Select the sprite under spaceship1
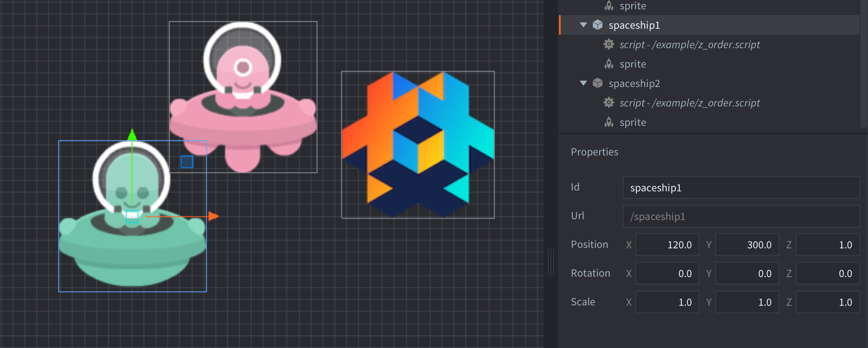Screen dimensions: 868x348 coord(709,64)
